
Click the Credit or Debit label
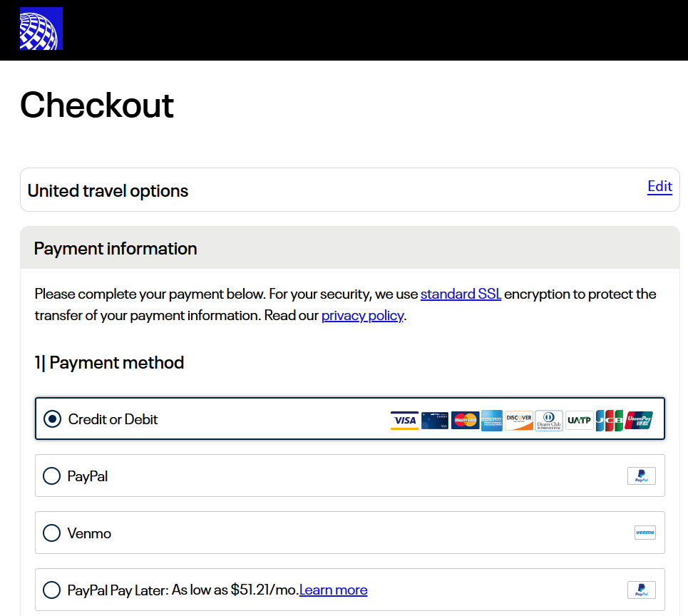point(113,419)
